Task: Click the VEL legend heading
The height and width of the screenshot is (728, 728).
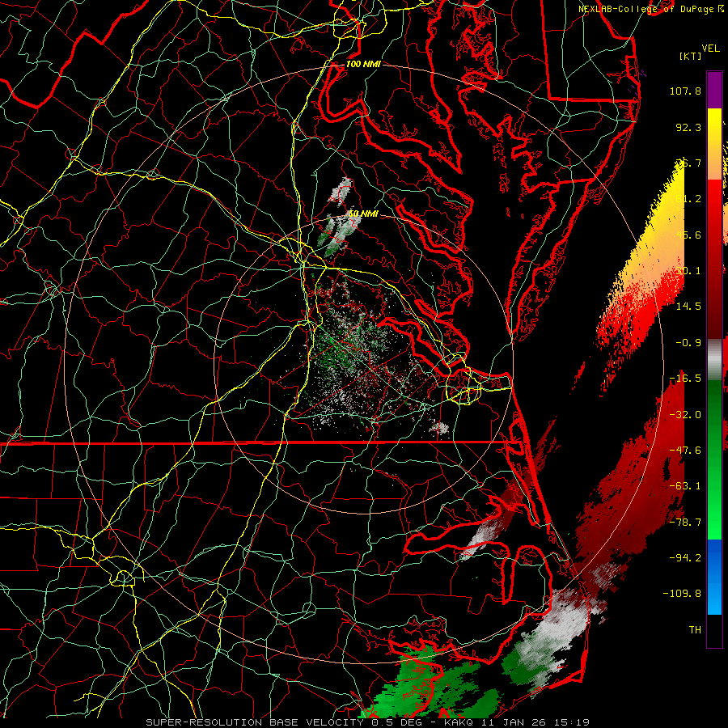Action: click(710, 49)
